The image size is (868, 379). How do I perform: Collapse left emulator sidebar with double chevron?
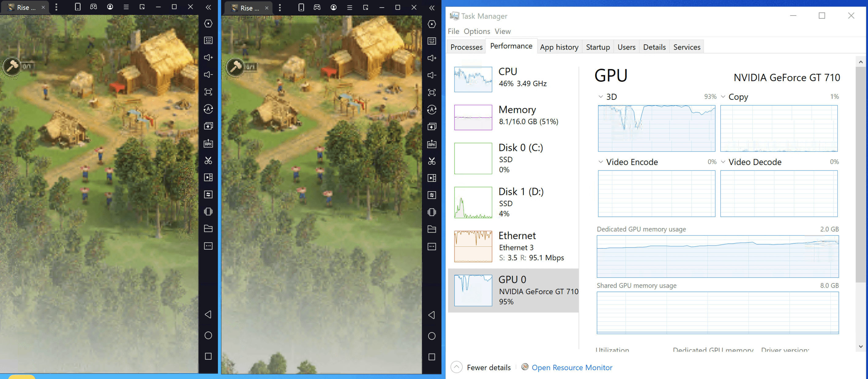[208, 7]
